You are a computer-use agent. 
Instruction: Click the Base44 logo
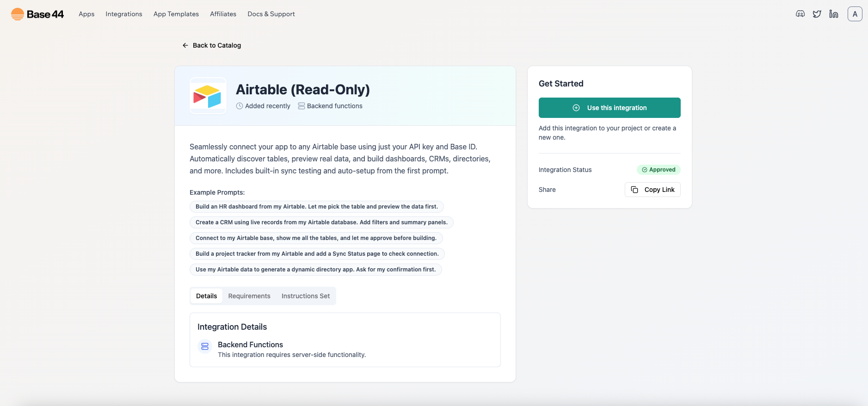click(37, 14)
